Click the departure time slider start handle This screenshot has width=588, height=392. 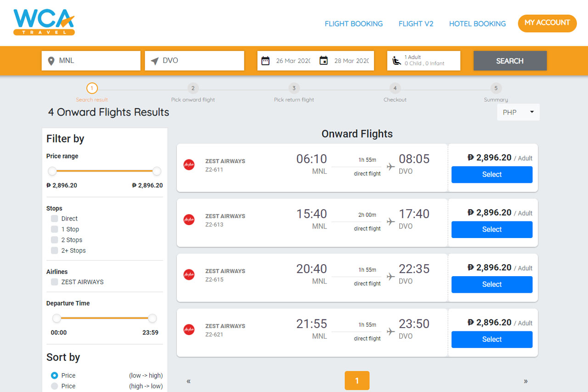[57, 318]
